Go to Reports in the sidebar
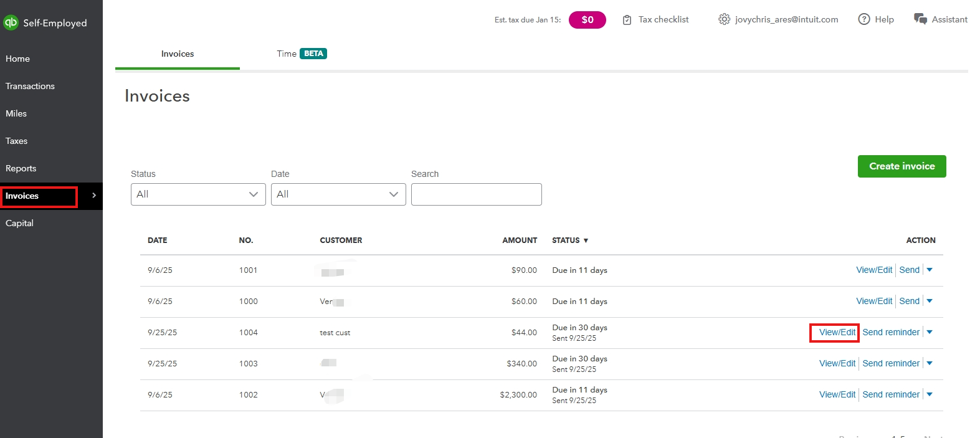 [21, 168]
